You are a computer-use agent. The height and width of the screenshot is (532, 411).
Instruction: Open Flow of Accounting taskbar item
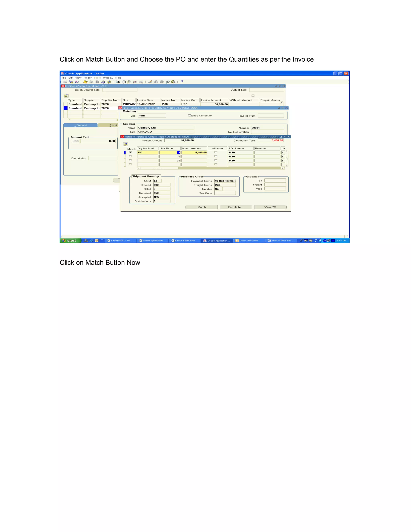[281, 241]
